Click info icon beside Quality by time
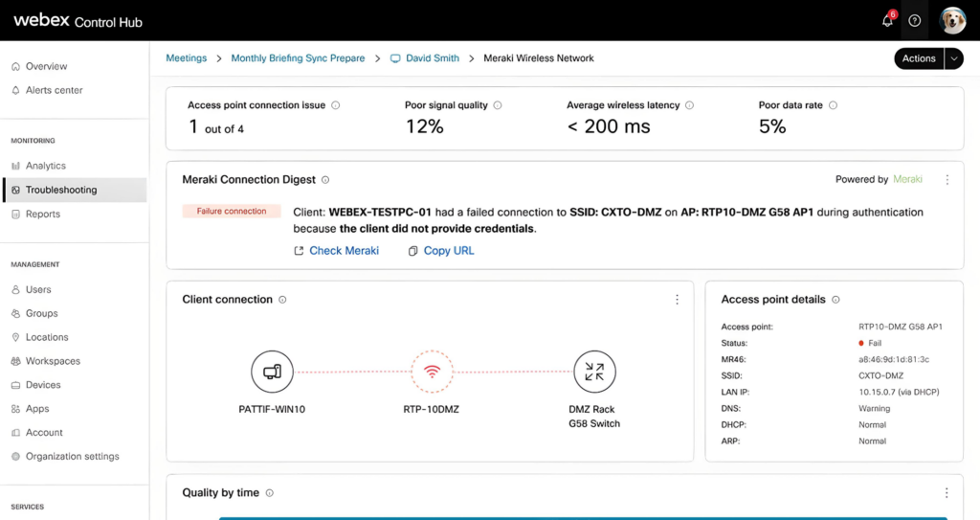This screenshot has width=980, height=520. tap(269, 493)
